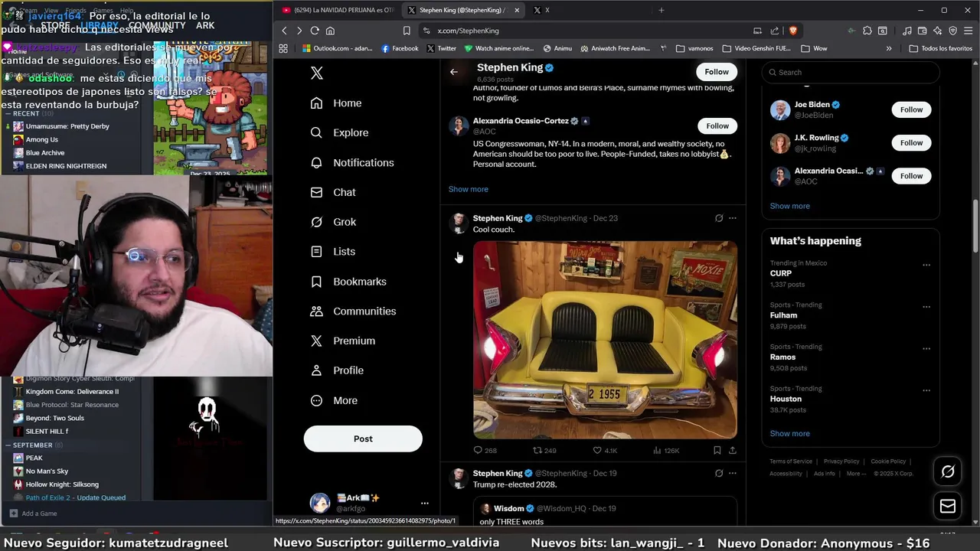Click the Post button

(363, 439)
